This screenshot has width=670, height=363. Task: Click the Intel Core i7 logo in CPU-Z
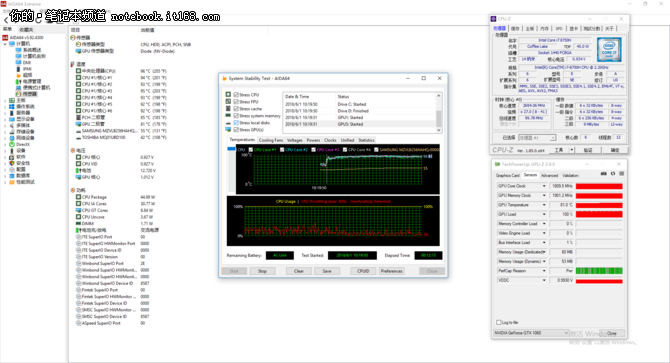[x=609, y=50]
